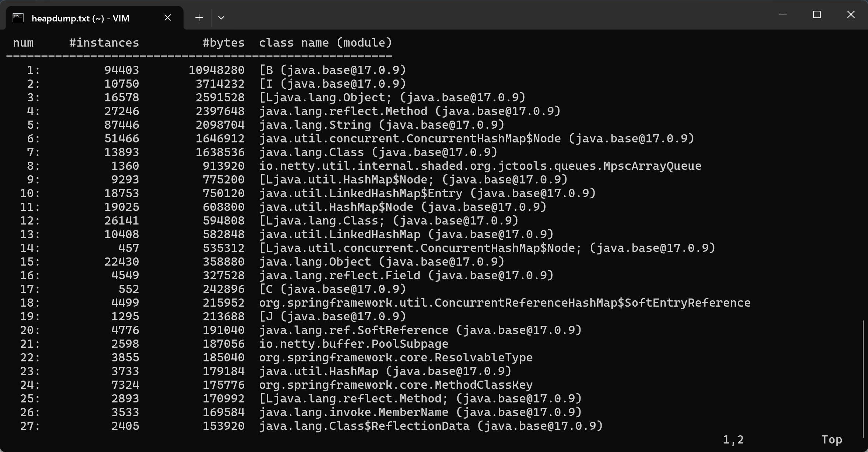This screenshot has height=452, width=868.
Task: Close the terminal window
Action: tap(851, 15)
